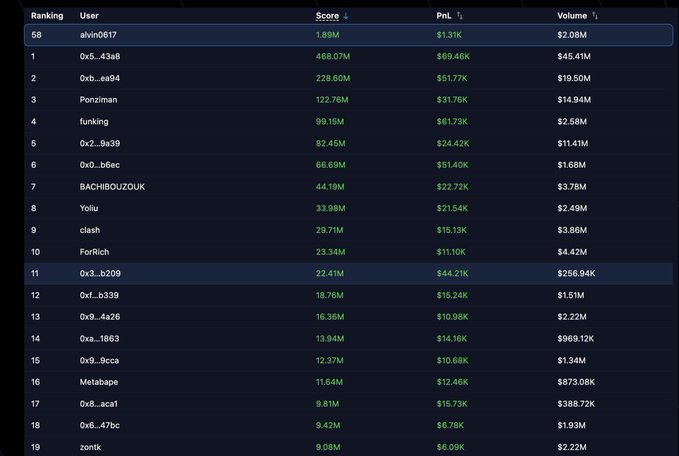Image resolution: width=679 pixels, height=456 pixels.
Task: Click the Volume column header label
Action: click(572, 16)
